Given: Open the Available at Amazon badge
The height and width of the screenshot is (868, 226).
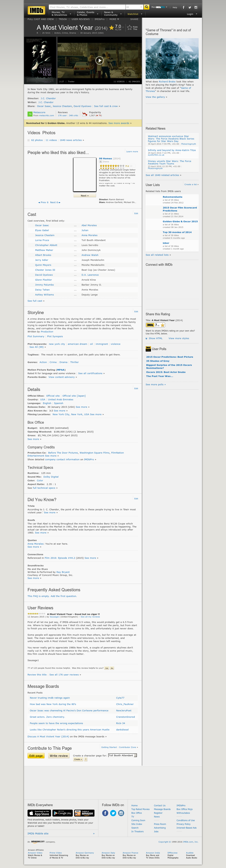Looking at the screenshot, I should click(84, 813).
